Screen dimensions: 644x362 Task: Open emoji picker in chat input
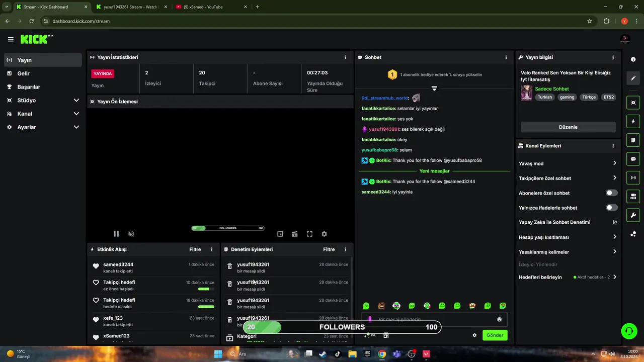click(x=499, y=319)
